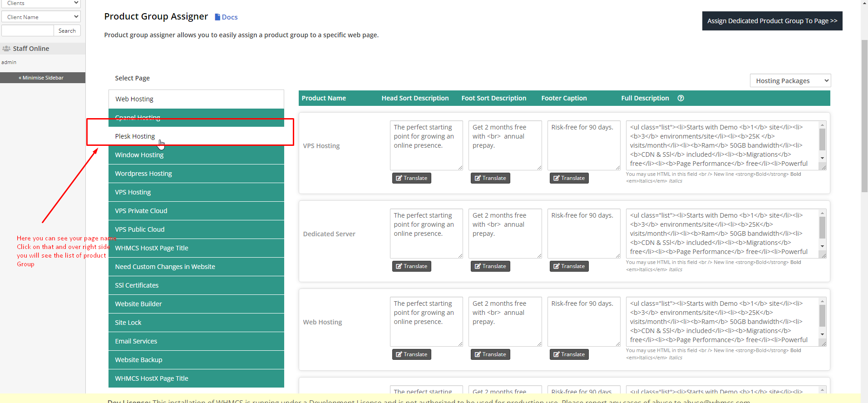868x403 pixels.
Task: Translate Web Hosting head sort description
Action: point(411,354)
